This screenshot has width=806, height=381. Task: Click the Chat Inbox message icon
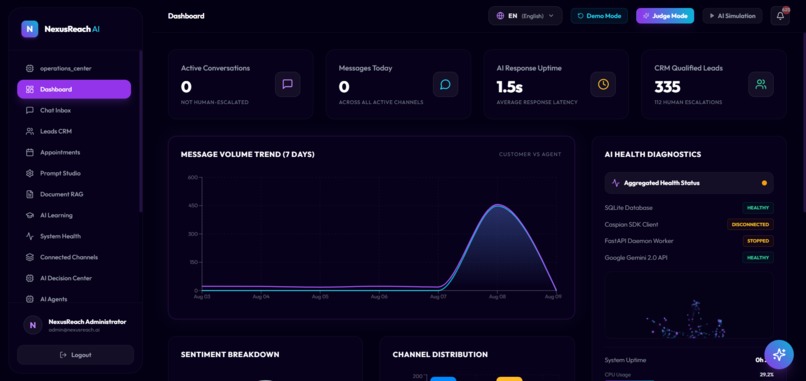tap(30, 110)
